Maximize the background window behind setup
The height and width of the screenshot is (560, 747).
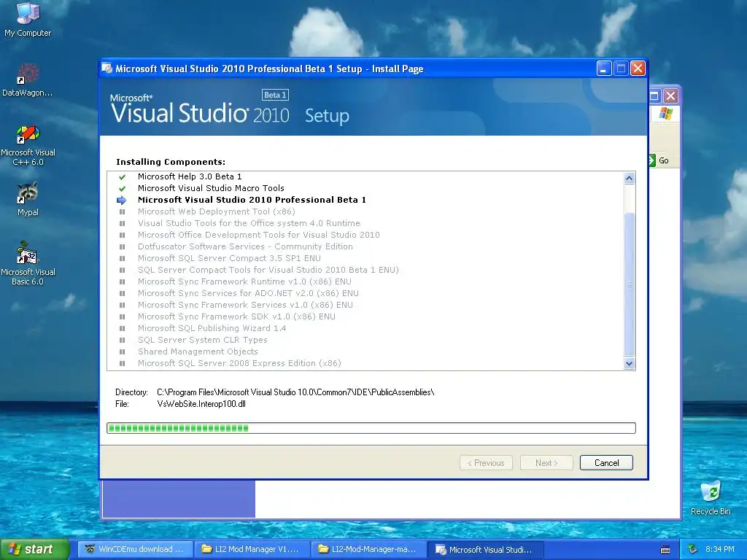click(x=654, y=96)
